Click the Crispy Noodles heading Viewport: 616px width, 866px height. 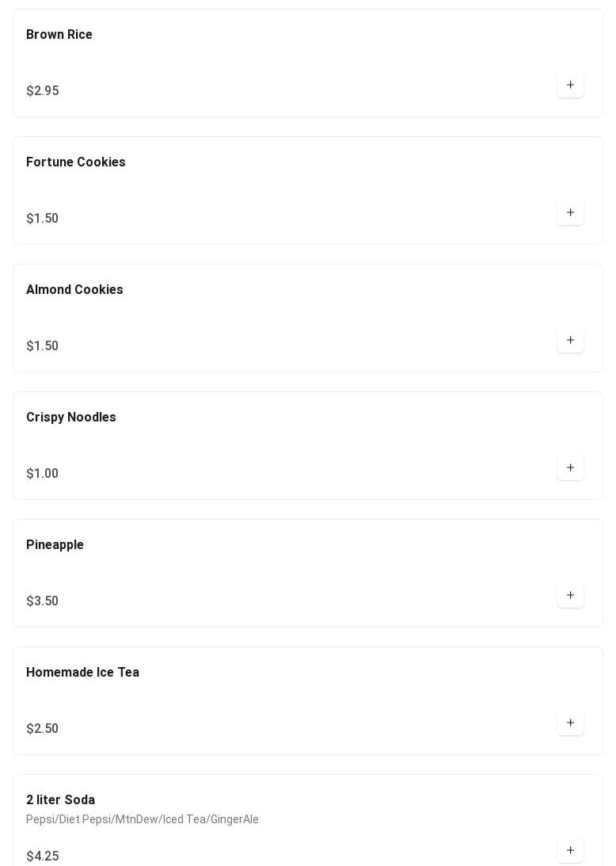(x=71, y=417)
